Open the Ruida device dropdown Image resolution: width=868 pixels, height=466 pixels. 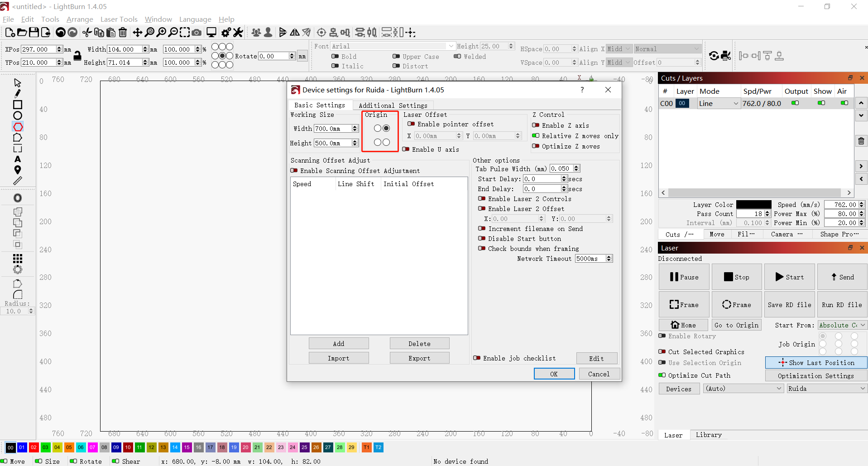click(827, 389)
